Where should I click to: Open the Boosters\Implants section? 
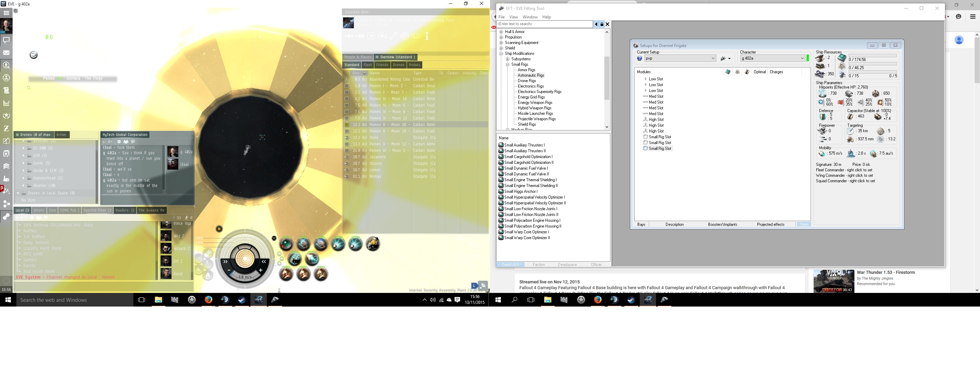pyautogui.click(x=722, y=224)
